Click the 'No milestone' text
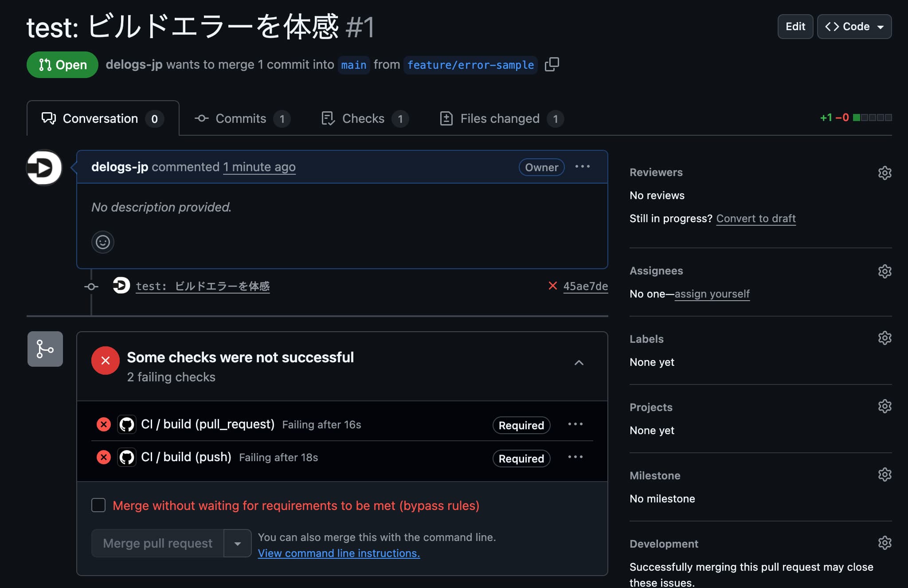 pyautogui.click(x=662, y=498)
